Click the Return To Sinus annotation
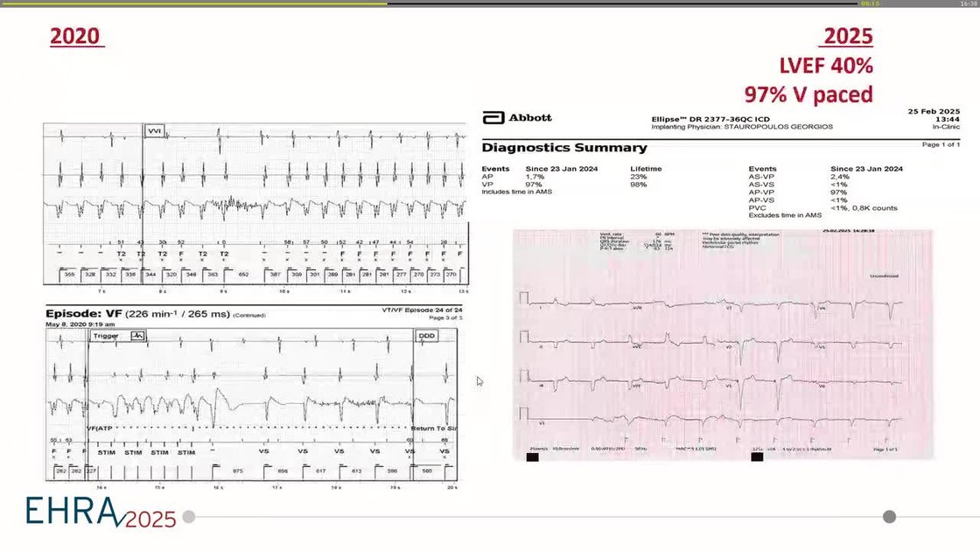 point(434,429)
